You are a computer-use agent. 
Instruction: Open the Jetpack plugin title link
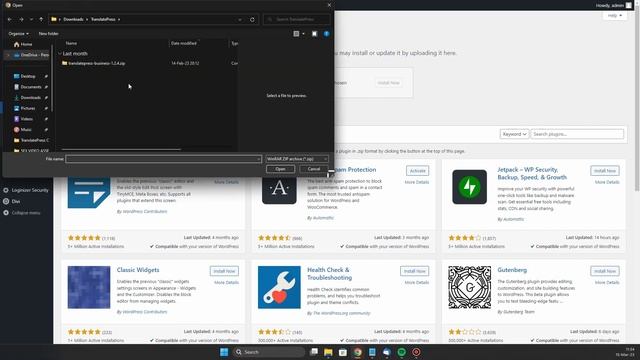pos(531,173)
